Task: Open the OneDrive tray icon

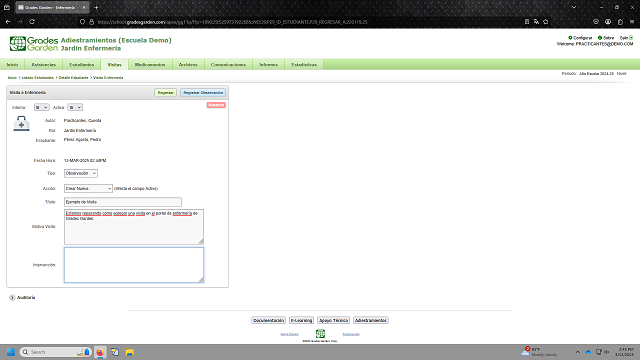Action: (x=588, y=352)
